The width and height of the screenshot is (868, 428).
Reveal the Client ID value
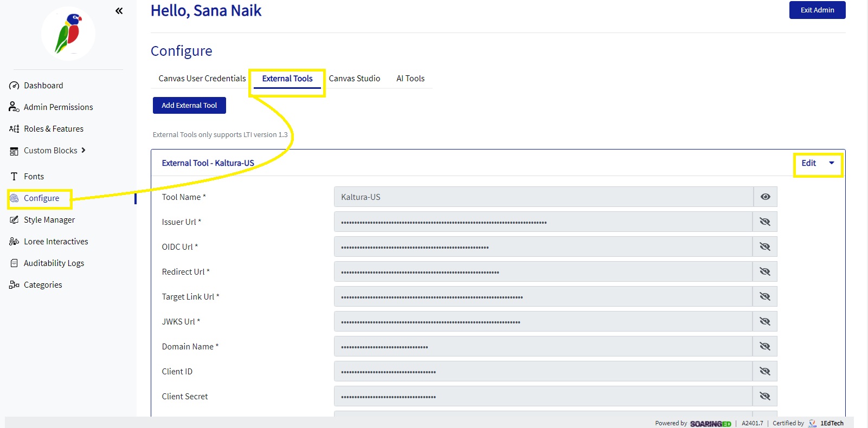(765, 371)
